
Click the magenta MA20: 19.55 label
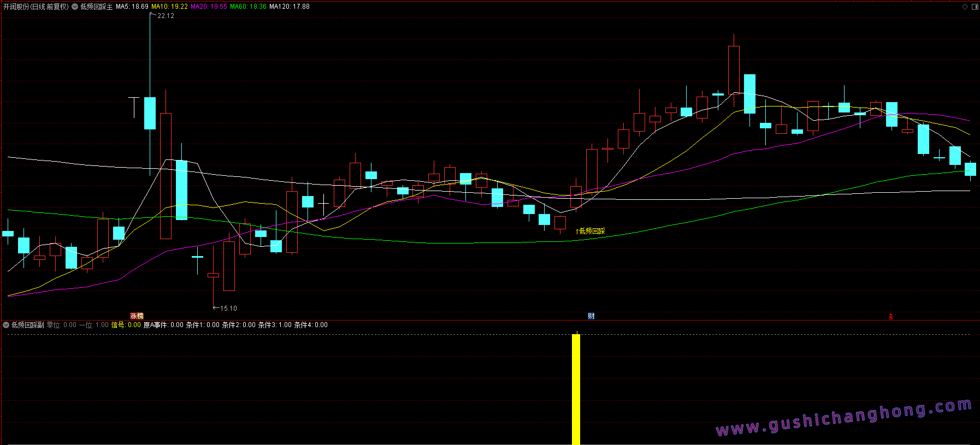(x=209, y=7)
